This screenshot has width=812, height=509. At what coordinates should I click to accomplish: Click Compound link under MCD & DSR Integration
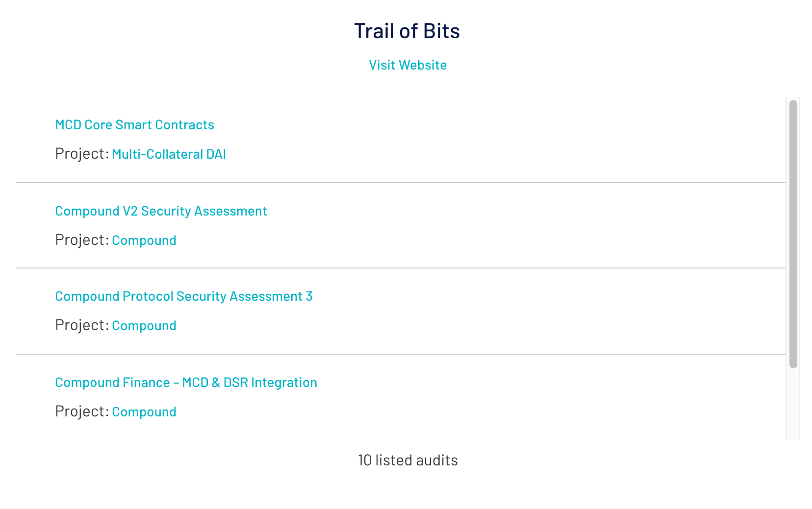[144, 412]
